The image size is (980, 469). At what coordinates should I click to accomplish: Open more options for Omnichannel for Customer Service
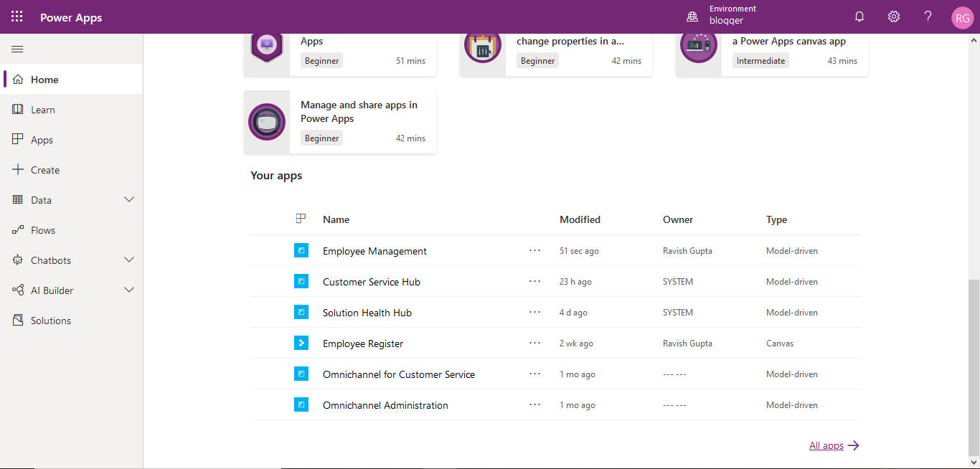tap(534, 374)
